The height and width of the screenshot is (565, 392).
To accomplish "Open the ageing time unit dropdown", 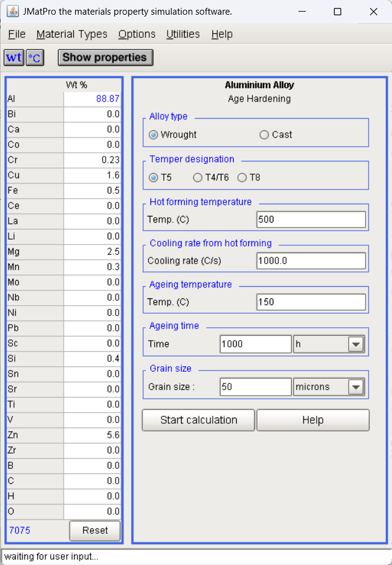I will 356,344.
